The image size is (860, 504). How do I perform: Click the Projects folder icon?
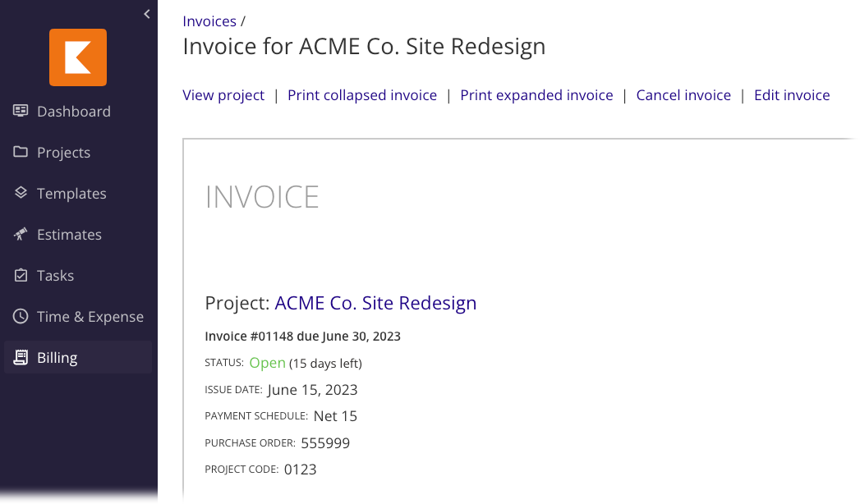[x=21, y=152]
